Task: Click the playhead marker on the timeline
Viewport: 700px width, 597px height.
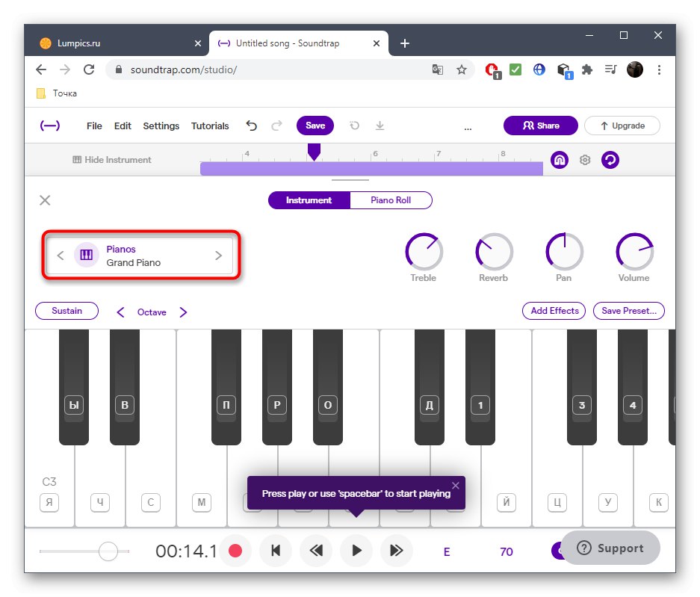Action: click(x=315, y=152)
